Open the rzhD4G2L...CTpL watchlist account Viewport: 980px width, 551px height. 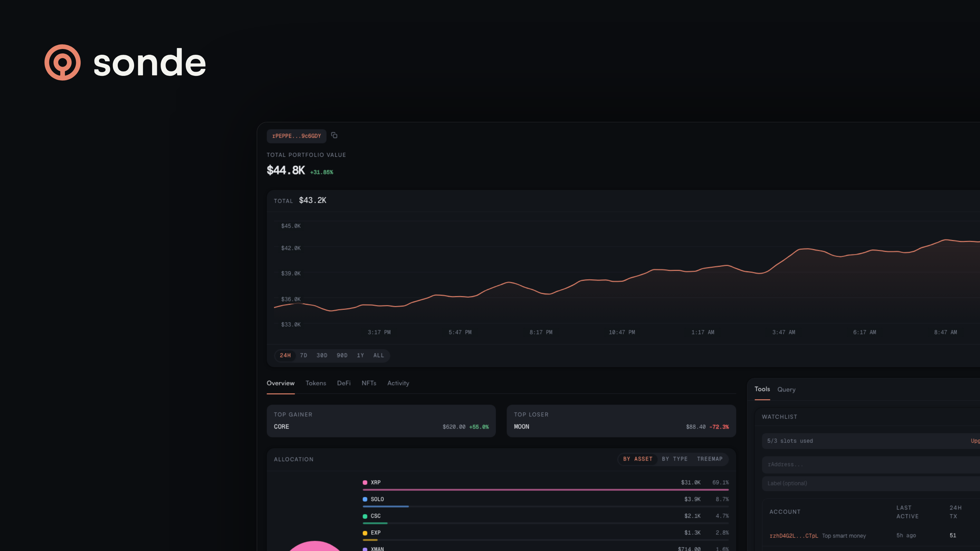click(x=794, y=536)
